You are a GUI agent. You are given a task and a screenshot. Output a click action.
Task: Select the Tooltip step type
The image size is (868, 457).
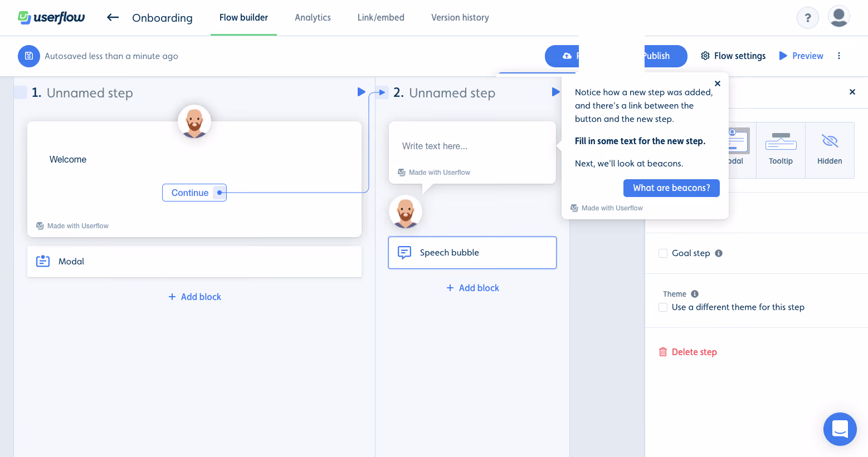(x=781, y=150)
